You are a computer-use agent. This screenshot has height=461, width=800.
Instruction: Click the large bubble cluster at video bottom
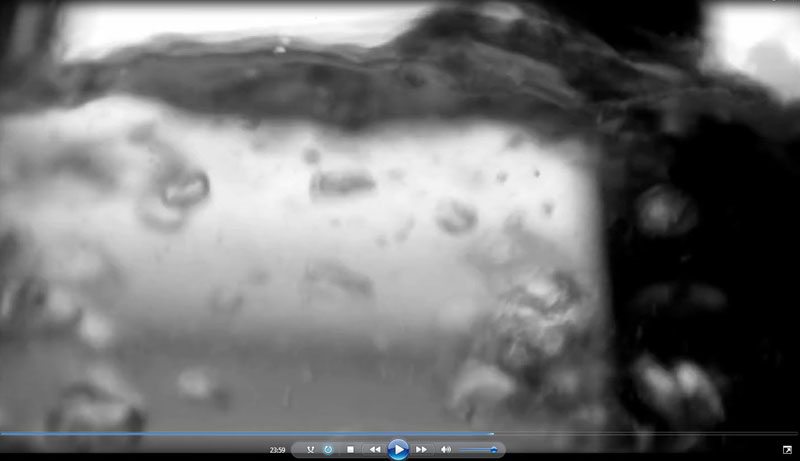pos(520,330)
